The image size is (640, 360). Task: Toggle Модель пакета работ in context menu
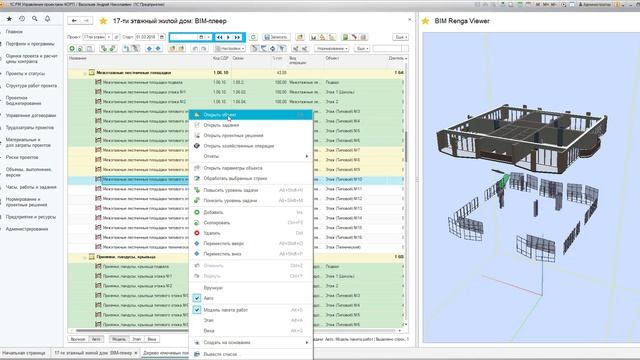tap(197, 310)
